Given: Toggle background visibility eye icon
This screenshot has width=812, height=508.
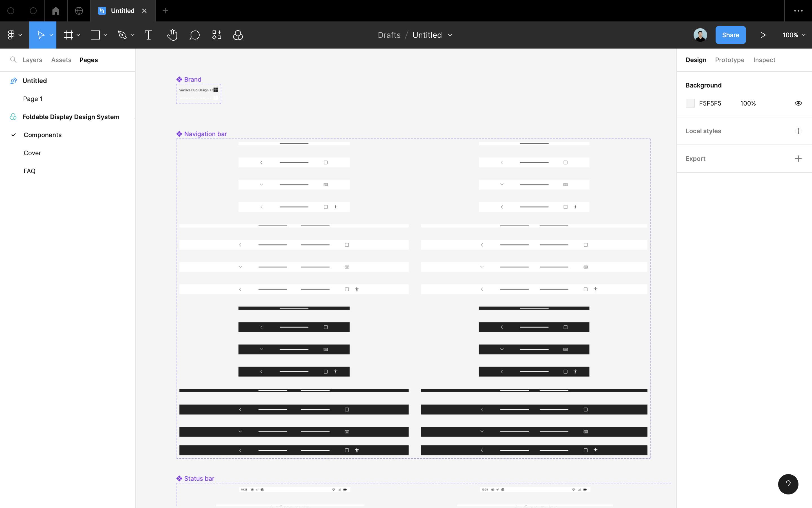Looking at the screenshot, I should tap(798, 103).
